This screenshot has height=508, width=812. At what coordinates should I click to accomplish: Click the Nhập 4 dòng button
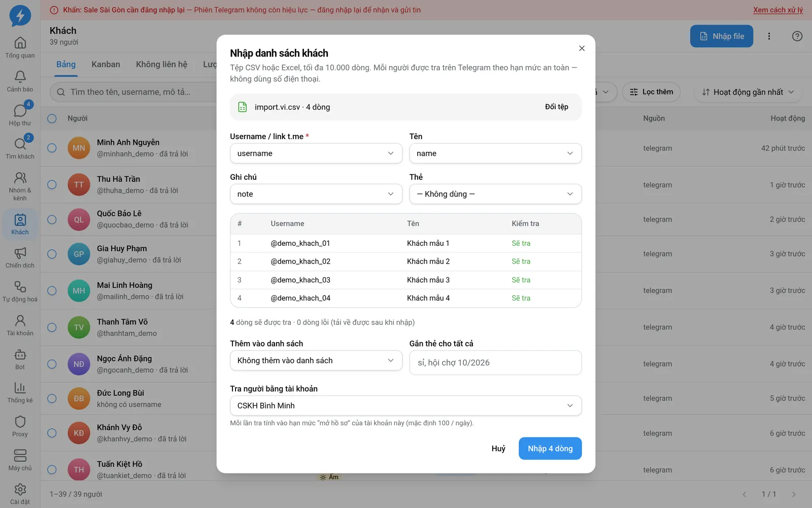[550, 449]
